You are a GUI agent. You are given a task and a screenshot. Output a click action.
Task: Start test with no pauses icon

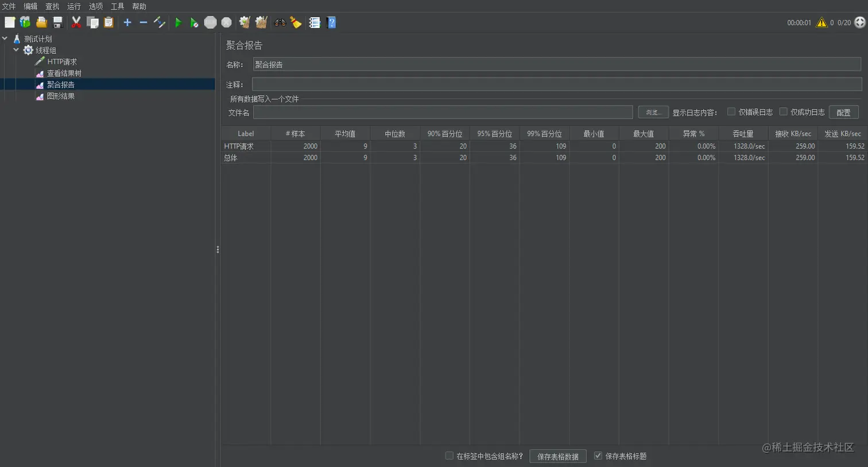194,22
